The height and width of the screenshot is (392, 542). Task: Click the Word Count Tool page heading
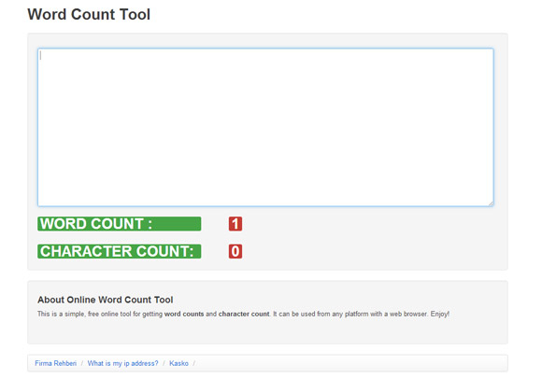(x=89, y=15)
